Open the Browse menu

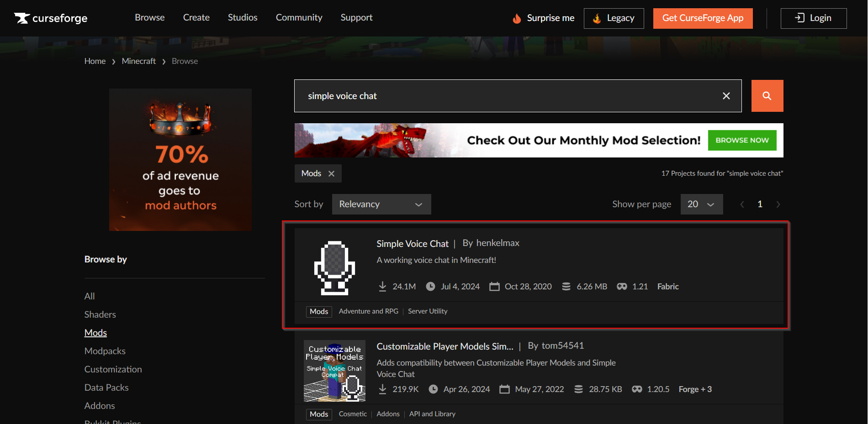[149, 17]
